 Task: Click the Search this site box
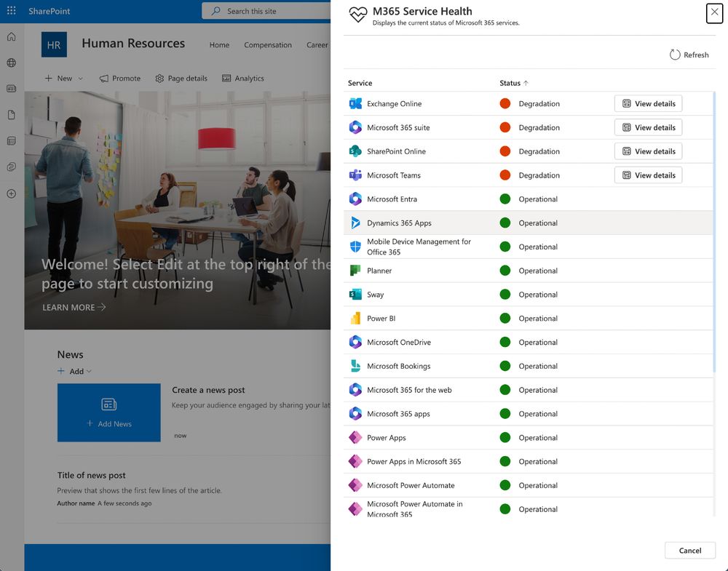[267, 11]
